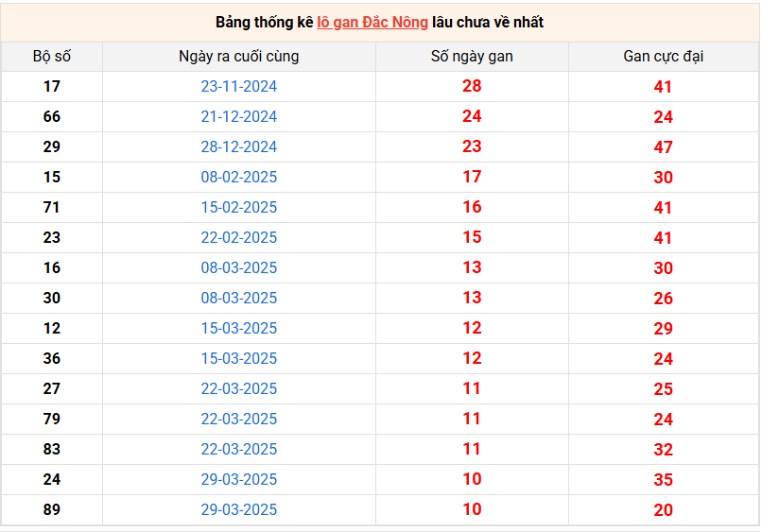Screen dimensions: 762x532
Task: Select the 'Gan cực đại' column header
Action: (x=664, y=57)
